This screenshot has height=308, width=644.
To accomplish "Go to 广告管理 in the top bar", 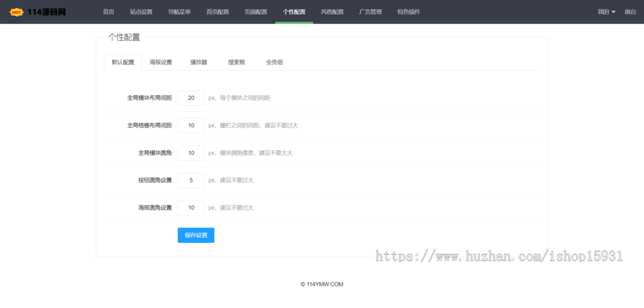I will click(x=370, y=12).
